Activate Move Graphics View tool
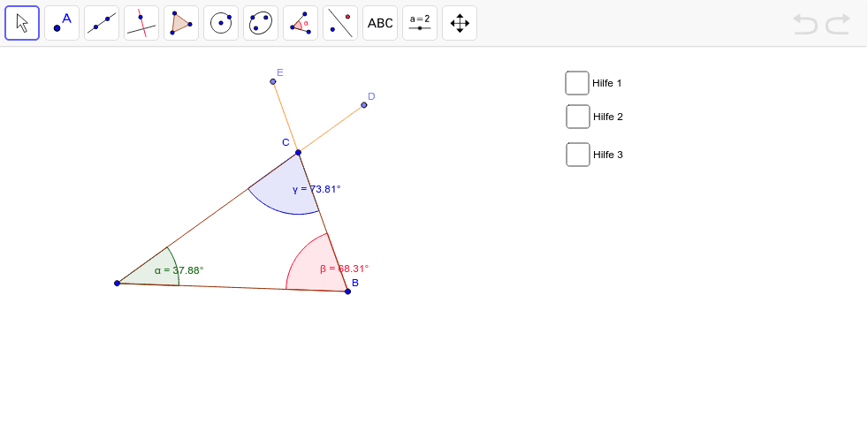 click(460, 23)
